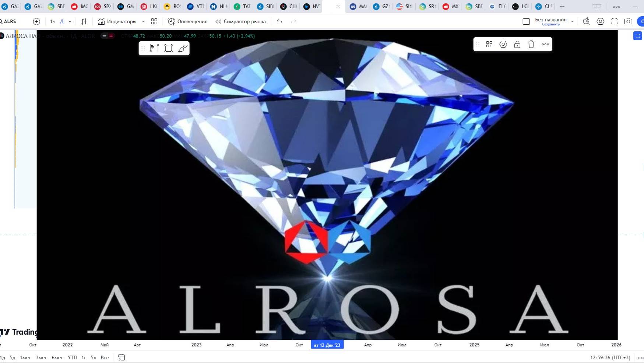Set range to 1мес
The width and height of the screenshot is (644, 363).
25,357
